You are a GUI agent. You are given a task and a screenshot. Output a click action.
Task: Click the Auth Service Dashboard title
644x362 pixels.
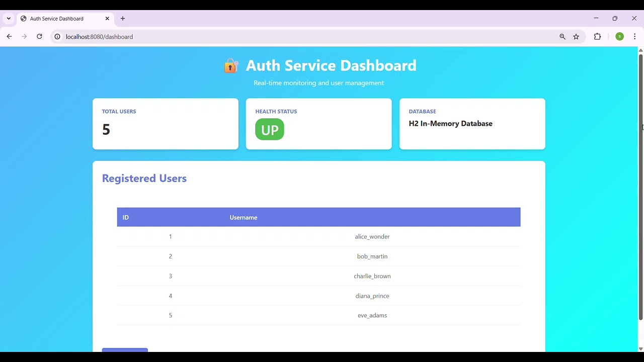[x=331, y=65]
